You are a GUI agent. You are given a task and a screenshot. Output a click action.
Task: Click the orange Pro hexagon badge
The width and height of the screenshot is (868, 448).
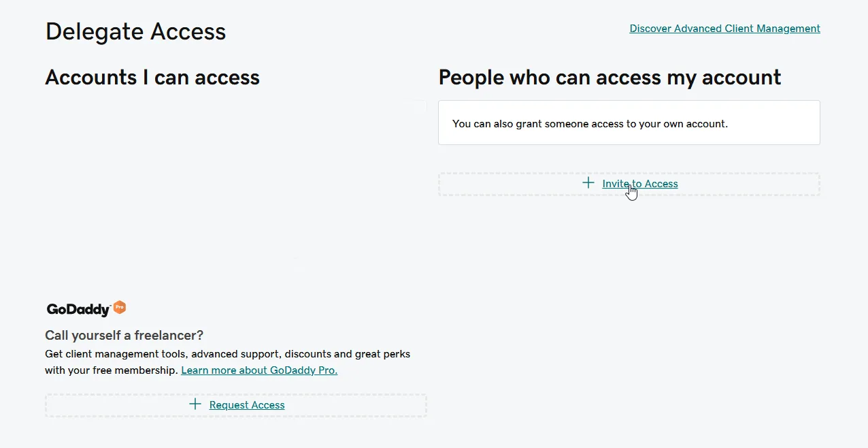(x=120, y=307)
